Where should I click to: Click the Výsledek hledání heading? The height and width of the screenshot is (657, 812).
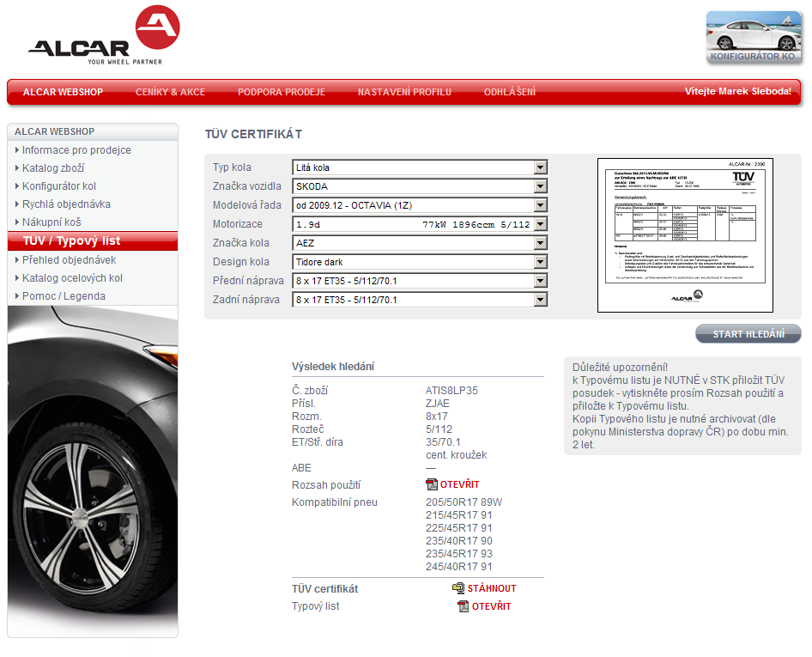[333, 367]
